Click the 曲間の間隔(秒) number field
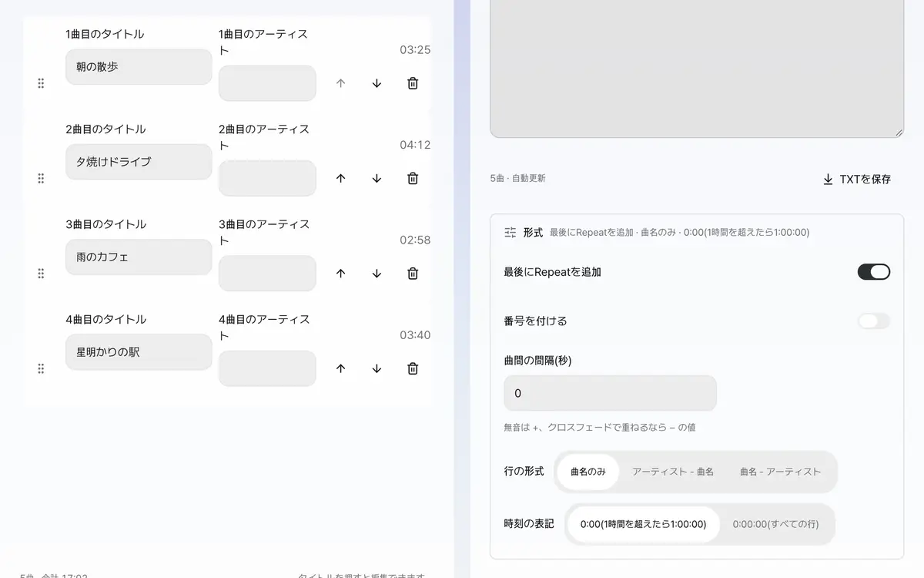 tap(610, 393)
